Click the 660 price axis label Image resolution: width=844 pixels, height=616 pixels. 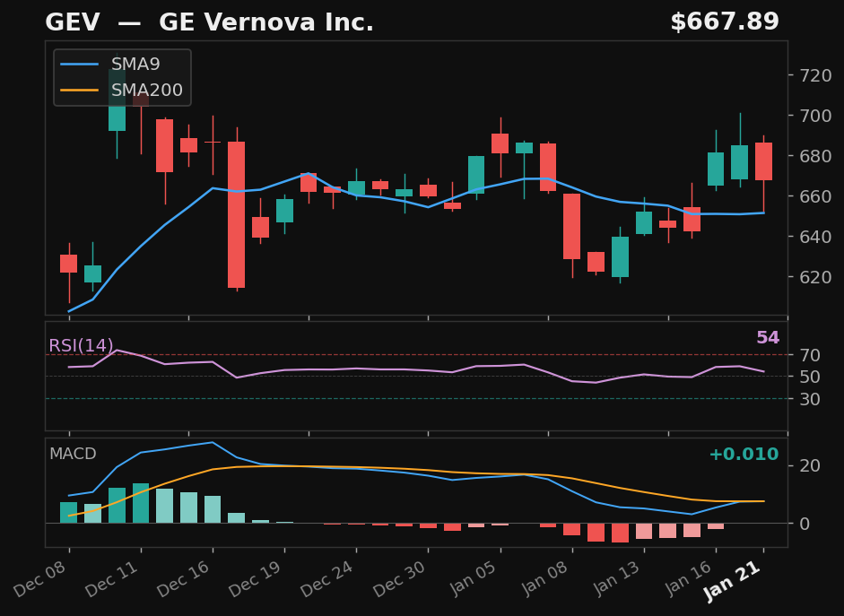coord(815,196)
